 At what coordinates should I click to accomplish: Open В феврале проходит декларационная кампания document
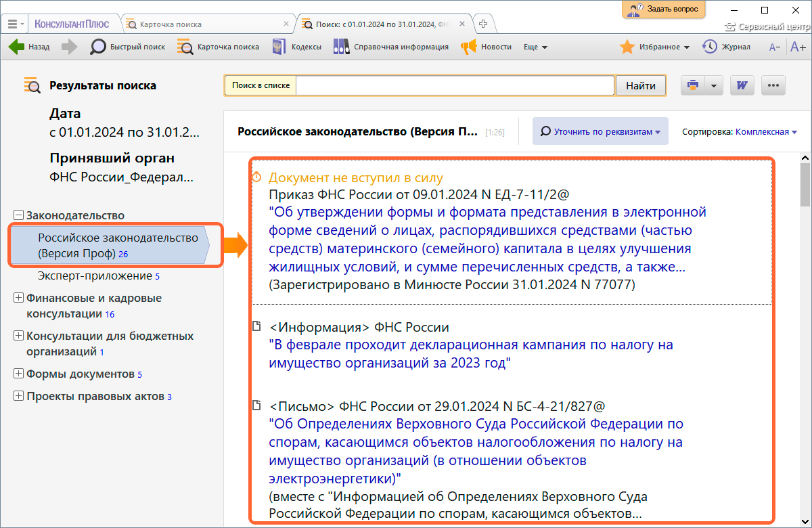(x=471, y=353)
